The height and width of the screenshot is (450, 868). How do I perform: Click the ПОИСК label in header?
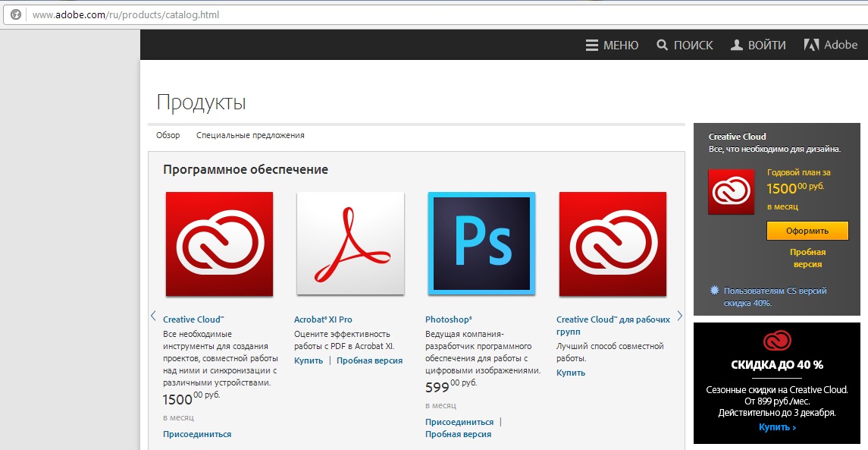(x=693, y=45)
